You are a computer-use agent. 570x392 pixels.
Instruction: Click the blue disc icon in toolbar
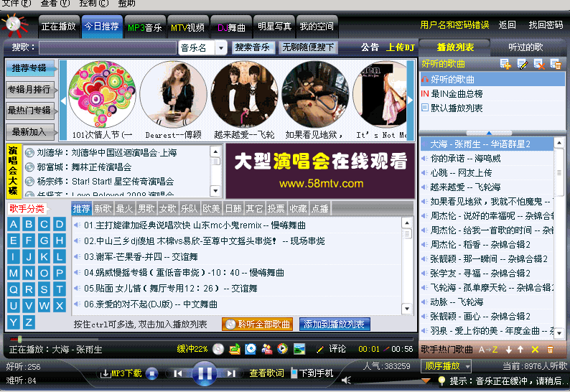[251, 349]
